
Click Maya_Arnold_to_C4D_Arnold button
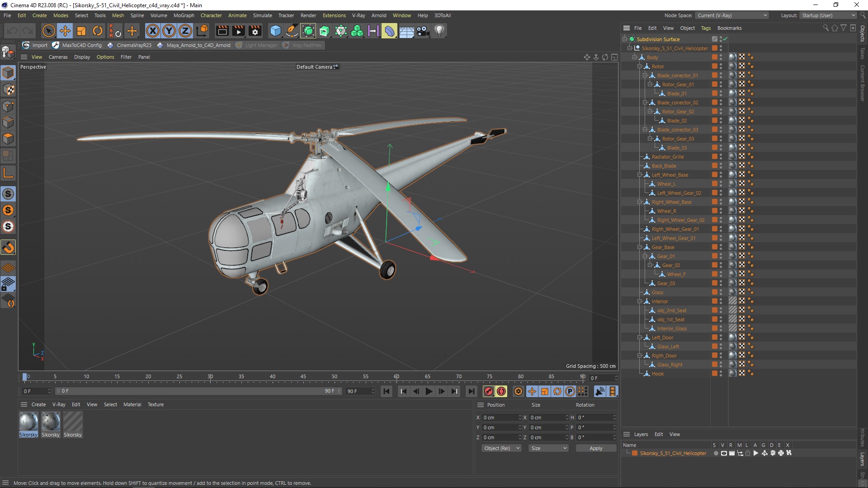point(193,45)
